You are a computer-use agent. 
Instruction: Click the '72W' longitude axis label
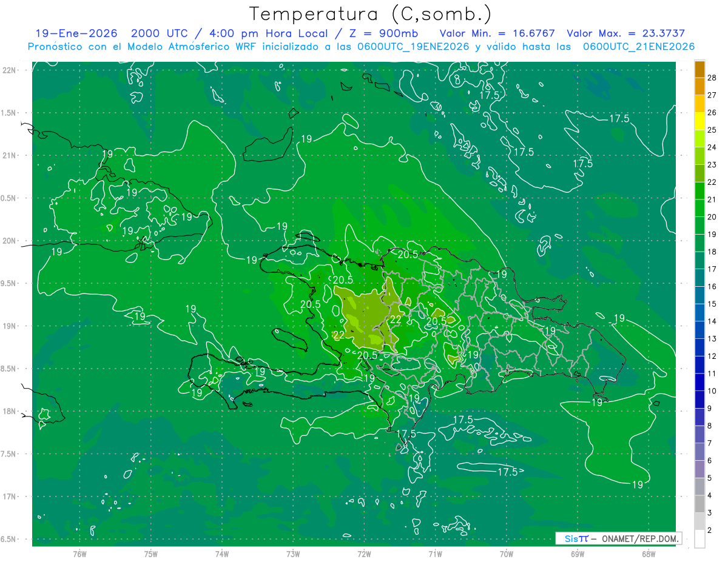tap(364, 554)
